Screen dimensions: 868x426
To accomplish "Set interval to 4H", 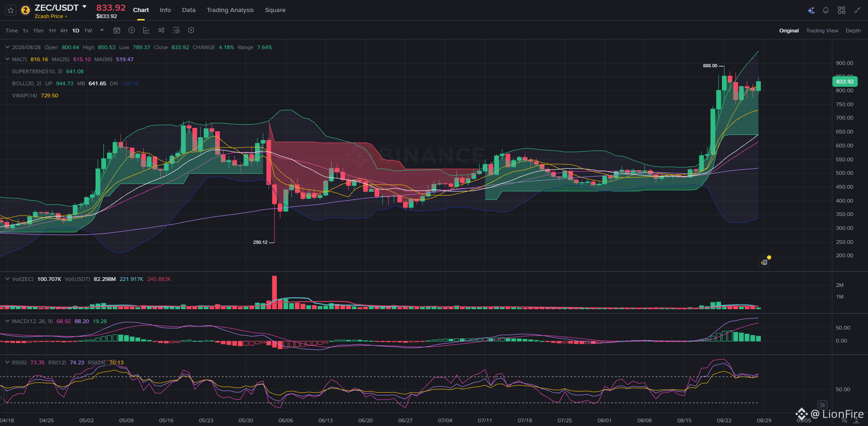I will coord(64,31).
